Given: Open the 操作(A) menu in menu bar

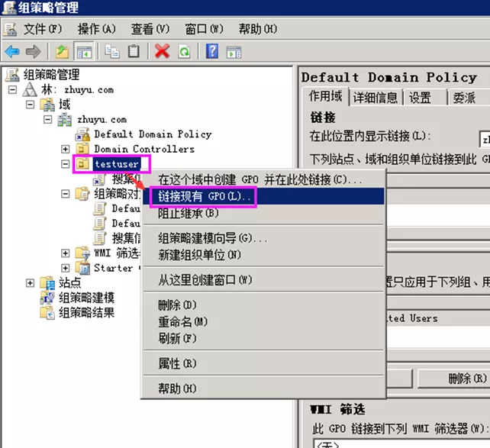Looking at the screenshot, I should [x=96, y=29].
